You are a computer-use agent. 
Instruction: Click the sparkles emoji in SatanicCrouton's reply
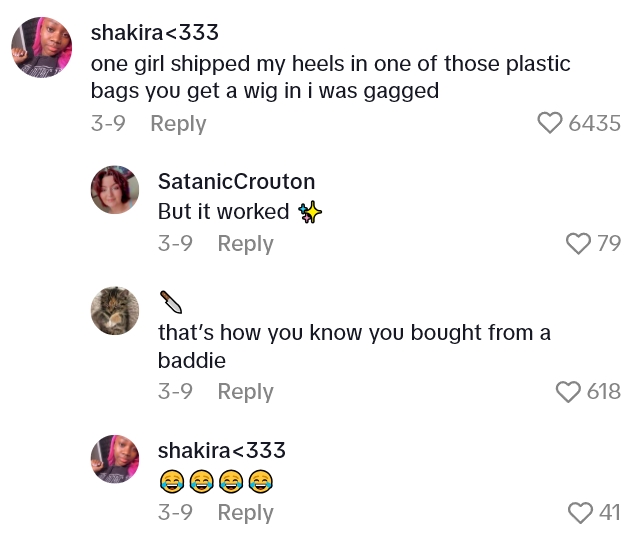click(310, 212)
